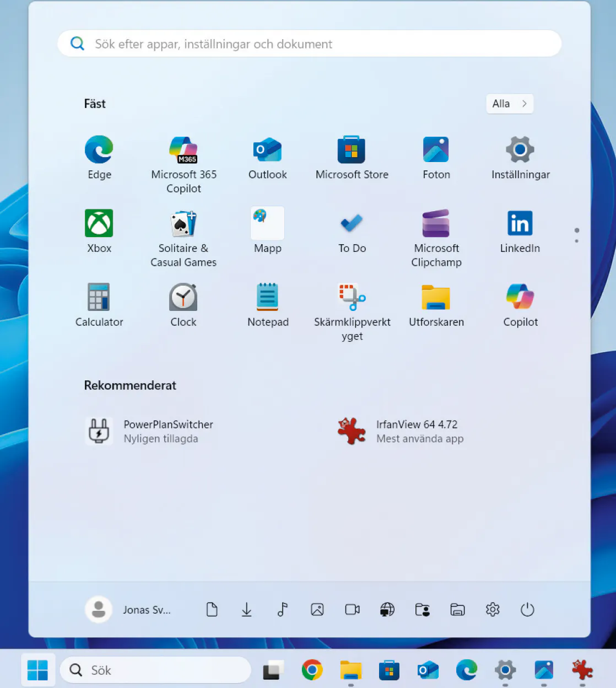
Task: Open the Downloads folder shortcut
Action: click(247, 610)
